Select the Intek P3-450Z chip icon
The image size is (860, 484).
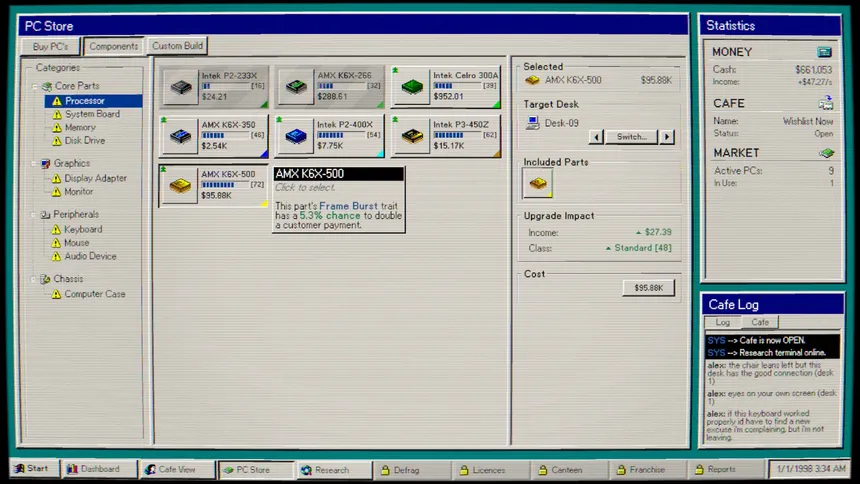point(412,136)
